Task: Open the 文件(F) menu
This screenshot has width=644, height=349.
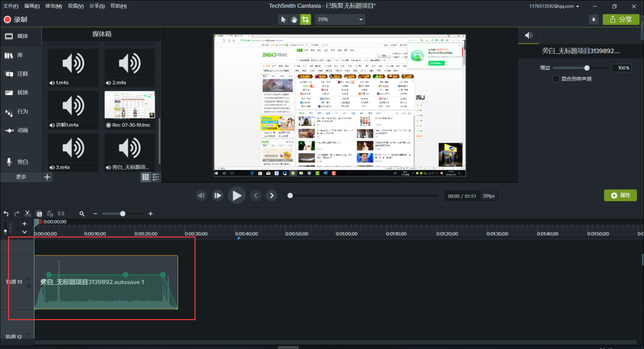Action: pyautogui.click(x=11, y=6)
